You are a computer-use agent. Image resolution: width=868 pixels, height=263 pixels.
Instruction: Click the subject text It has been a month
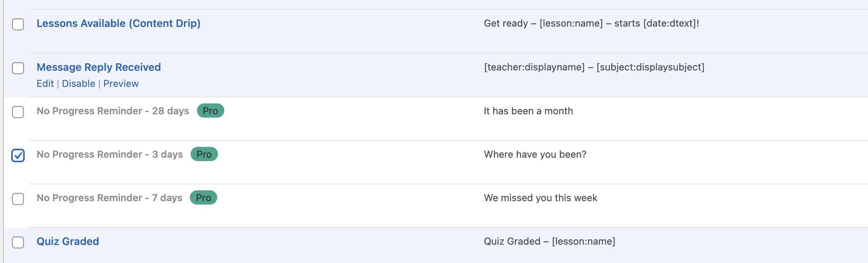tap(529, 111)
